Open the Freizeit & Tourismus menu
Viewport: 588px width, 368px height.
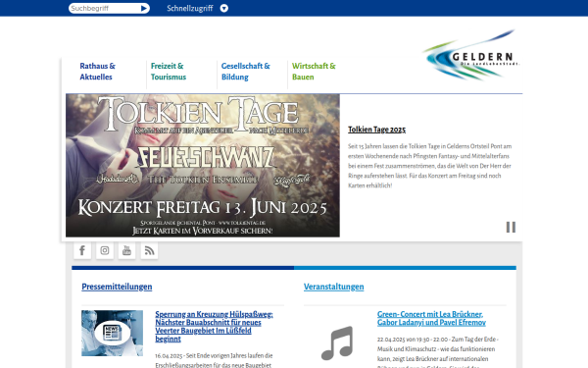coord(169,72)
